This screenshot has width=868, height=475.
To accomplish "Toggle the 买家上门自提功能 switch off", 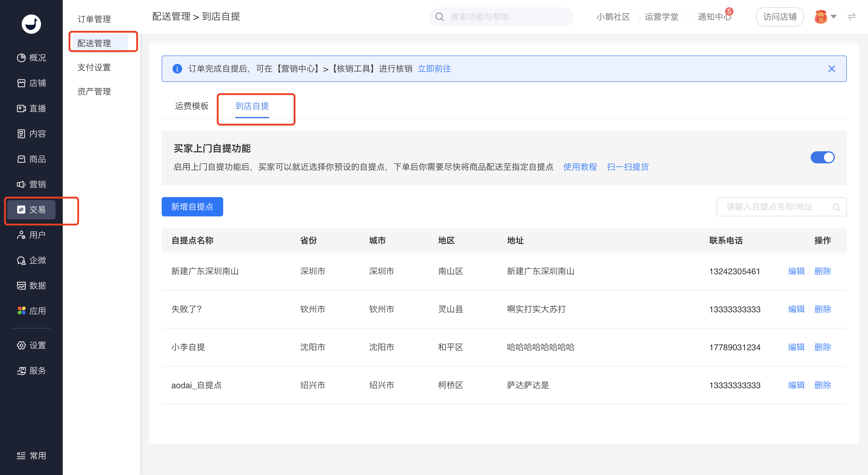I will (x=822, y=157).
